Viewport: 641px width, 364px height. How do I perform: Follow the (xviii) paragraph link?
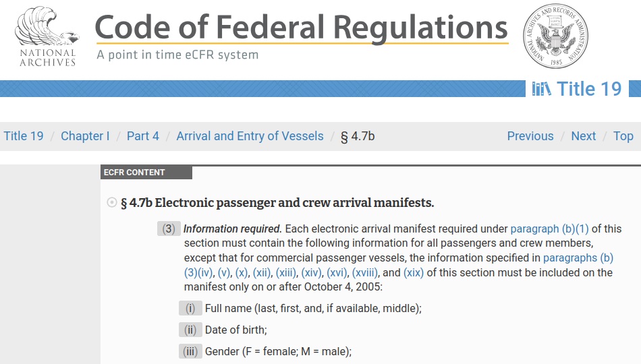pos(365,273)
